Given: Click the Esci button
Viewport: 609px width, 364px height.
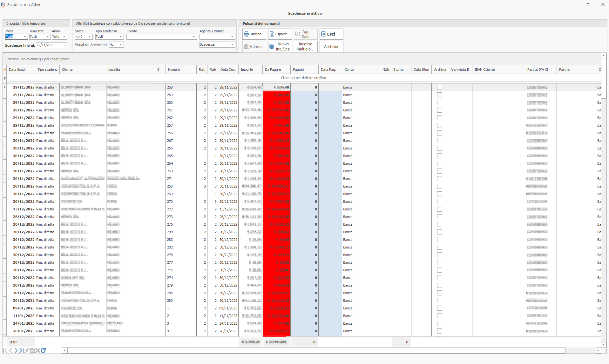Looking at the screenshot, I should tap(331, 34).
